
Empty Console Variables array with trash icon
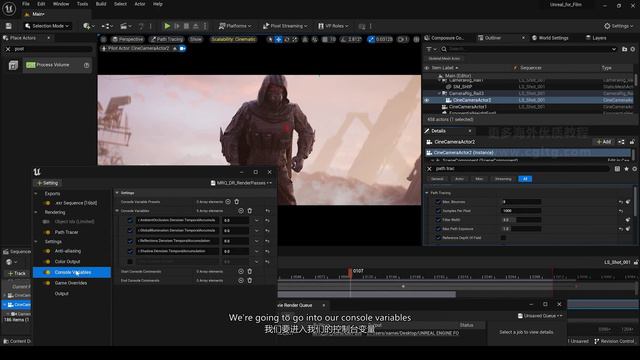coord(250,211)
